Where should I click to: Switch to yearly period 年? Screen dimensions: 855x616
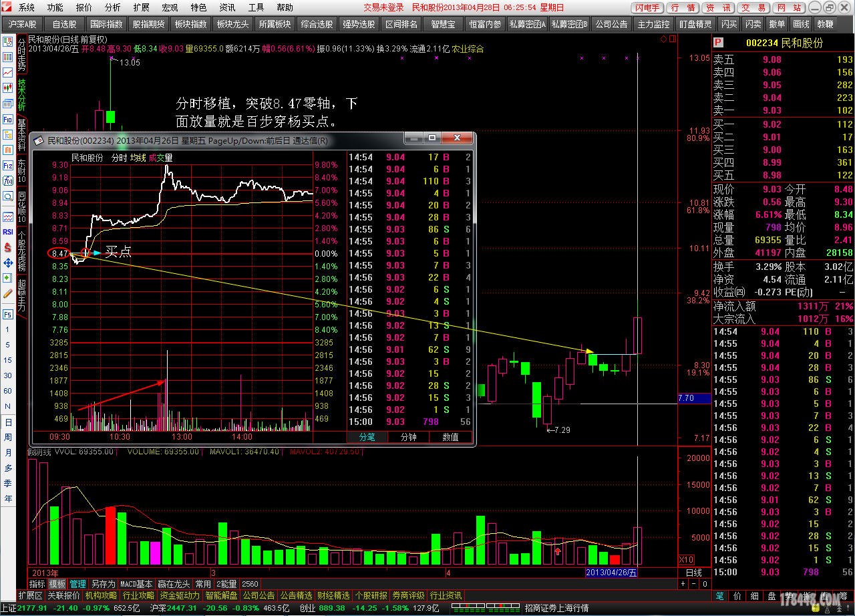pos(8,499)
